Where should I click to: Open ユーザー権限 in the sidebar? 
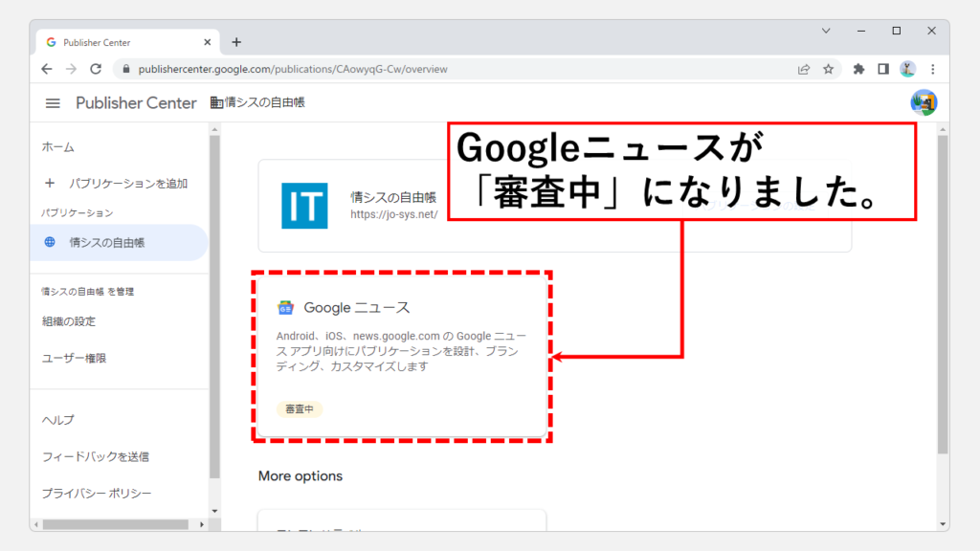[75, 358]
